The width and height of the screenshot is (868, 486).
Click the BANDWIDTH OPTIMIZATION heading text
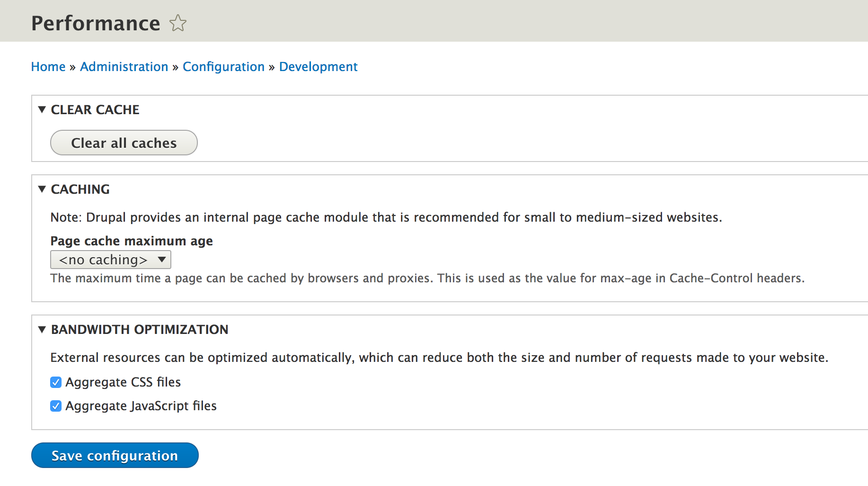click(x=140, y=330)
